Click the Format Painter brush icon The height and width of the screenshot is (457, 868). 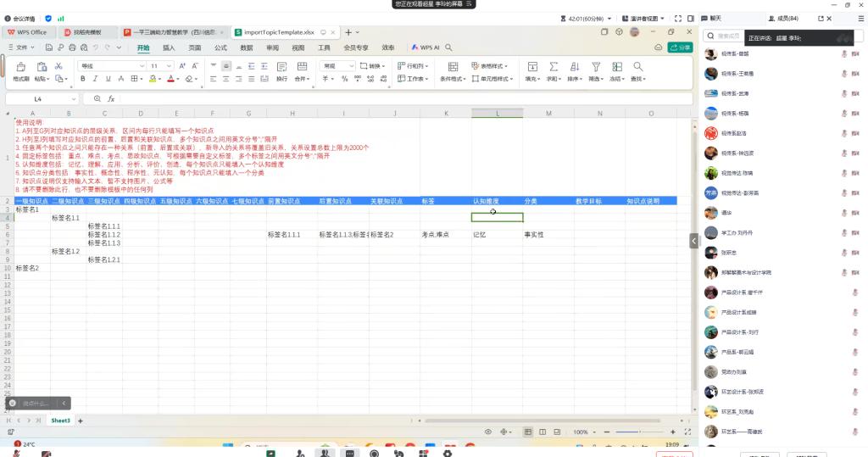[x=21, y=67]
